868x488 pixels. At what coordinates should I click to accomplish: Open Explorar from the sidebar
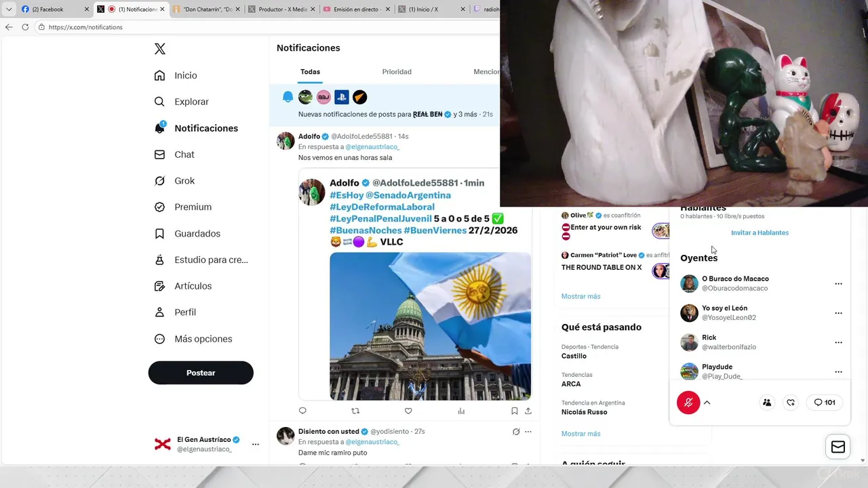[182, 102]
